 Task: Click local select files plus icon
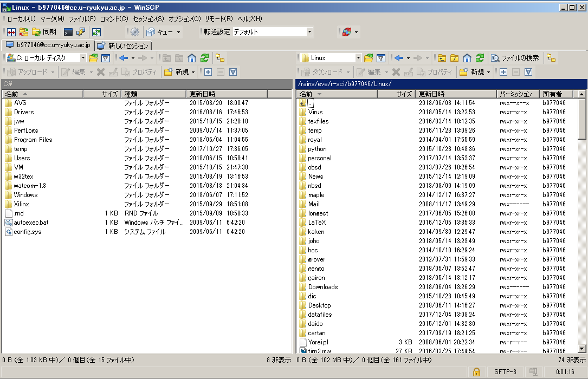coord(208,72)
